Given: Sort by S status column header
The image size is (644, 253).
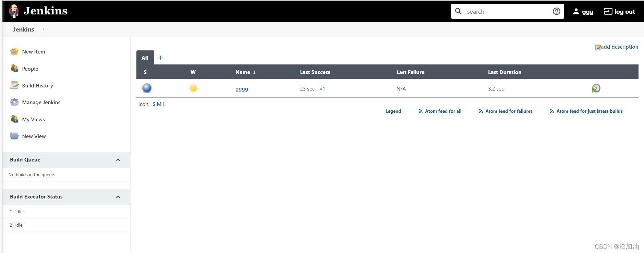Looking at the screenshot, I should (x=145, y=72).
